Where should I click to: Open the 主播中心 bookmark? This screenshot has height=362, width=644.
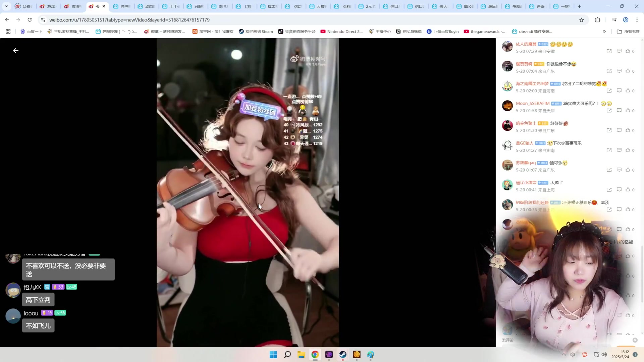coord(380,32)
